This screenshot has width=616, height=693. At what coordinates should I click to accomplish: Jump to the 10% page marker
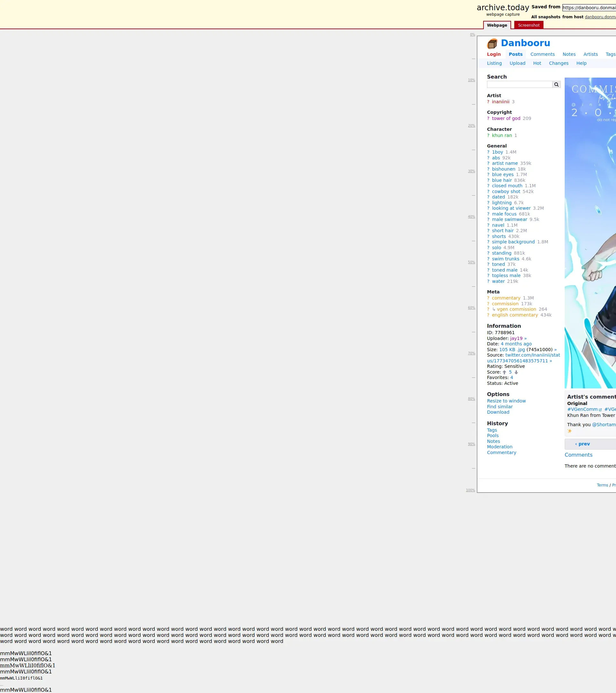coord(472,80)
